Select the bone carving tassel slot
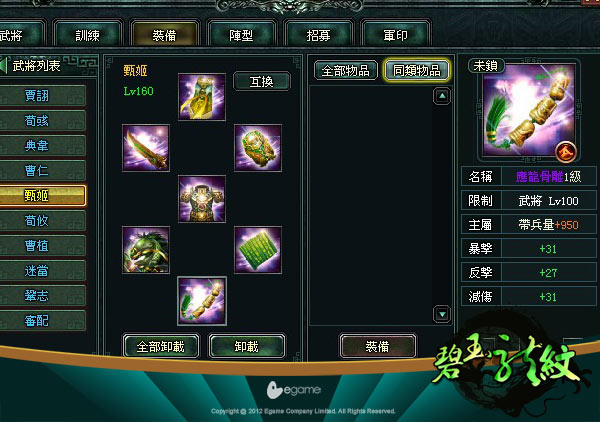The image size is (600, 422). point(202,301)
